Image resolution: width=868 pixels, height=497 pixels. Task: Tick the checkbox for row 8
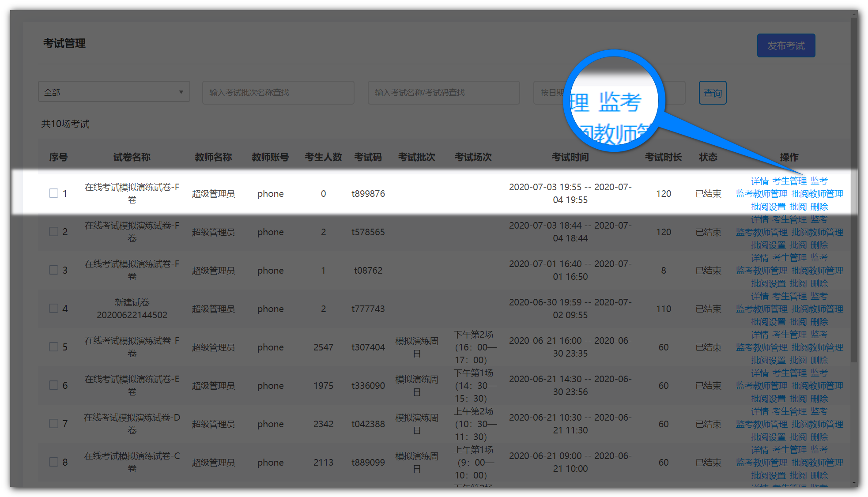tap(53, 462)
